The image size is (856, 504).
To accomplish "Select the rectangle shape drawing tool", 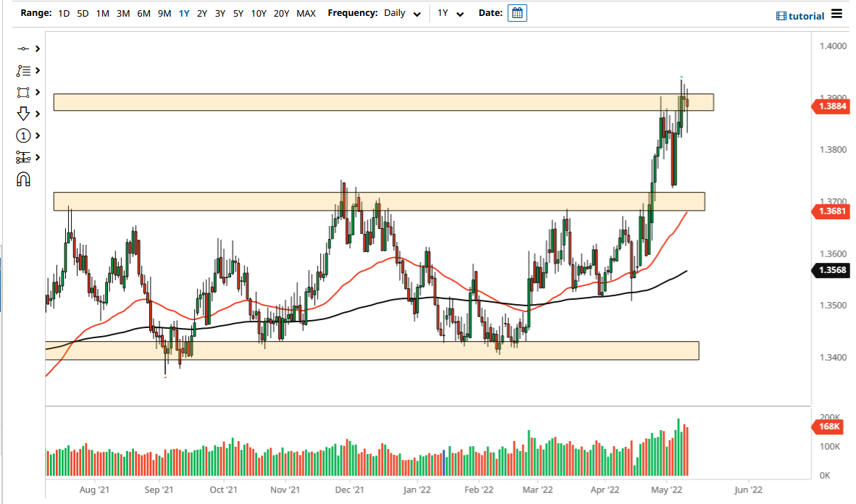I will click(22, 92).
